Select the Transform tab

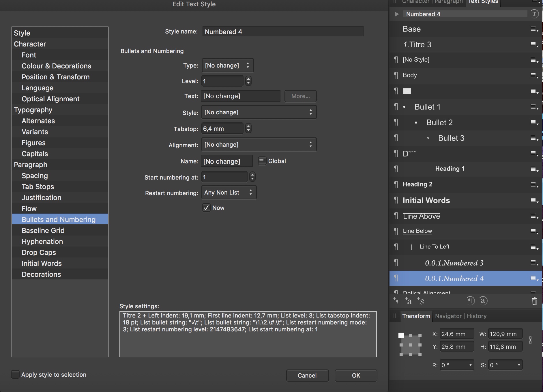(416, 316)
